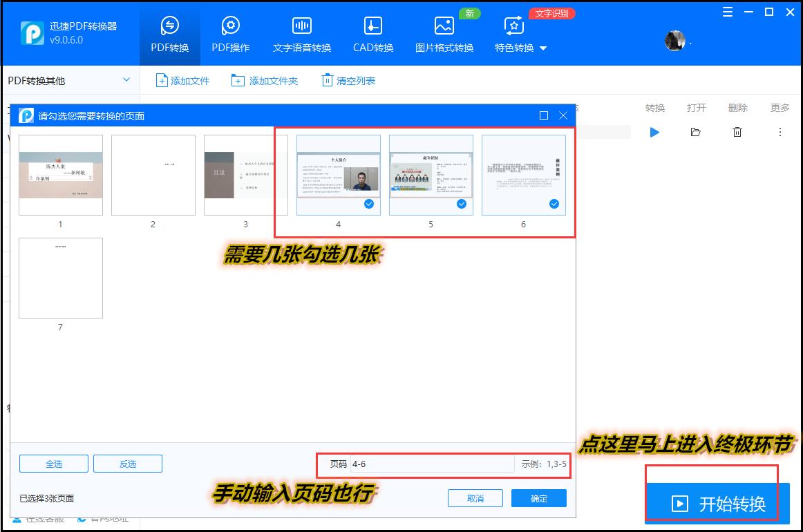Clear the list with 清空列表 icon
Image resolution: width=803 pixels, height=532 pixels.
pyautogui.click(x=326, y=79)
